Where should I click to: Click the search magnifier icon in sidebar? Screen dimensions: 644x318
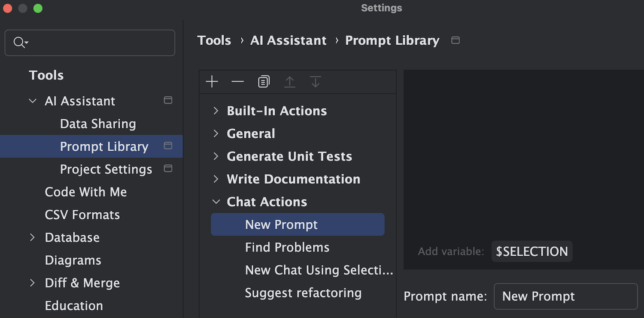coord(20,42)
